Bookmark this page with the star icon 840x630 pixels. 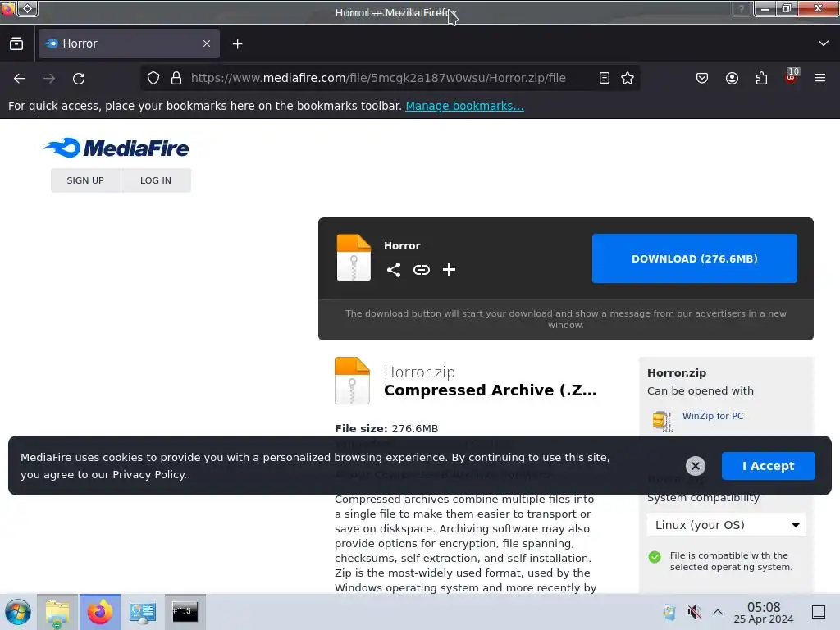(x=628, y=78)
